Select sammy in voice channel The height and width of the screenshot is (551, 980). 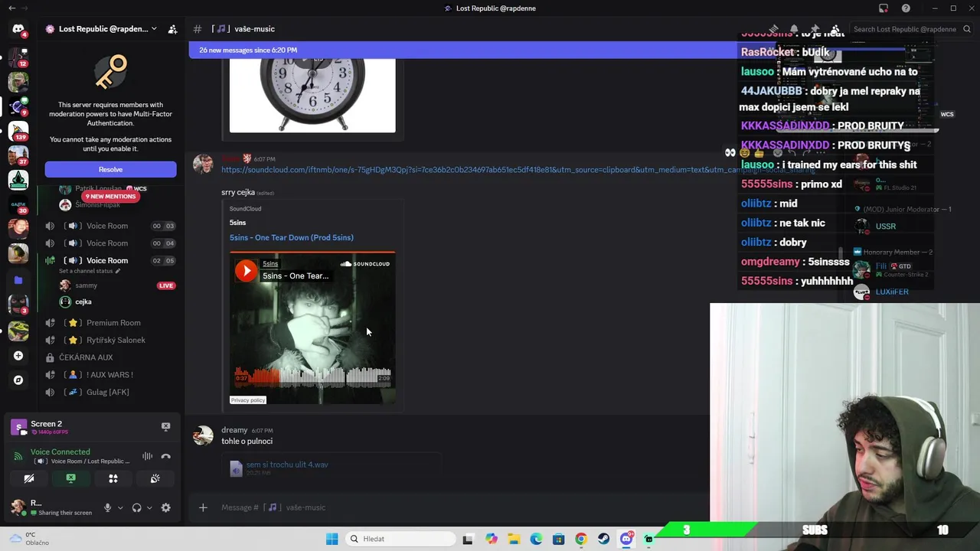click(87, 285)
